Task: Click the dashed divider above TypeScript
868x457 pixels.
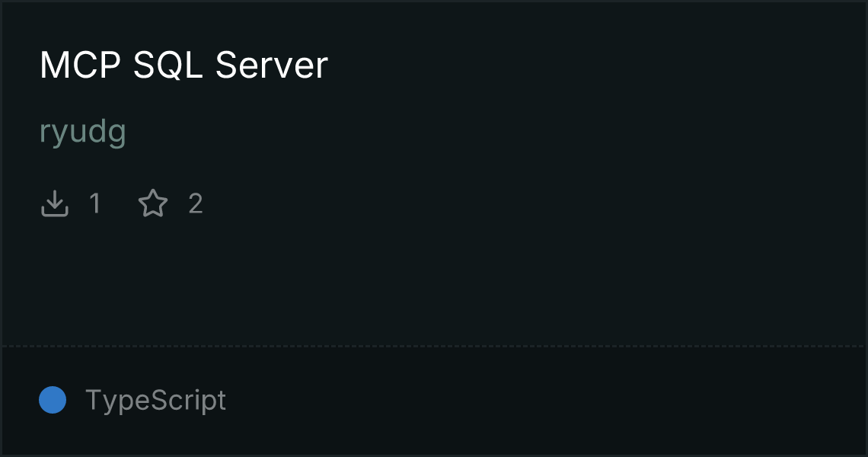Action: pyautogui.click(x=434, y=347)
